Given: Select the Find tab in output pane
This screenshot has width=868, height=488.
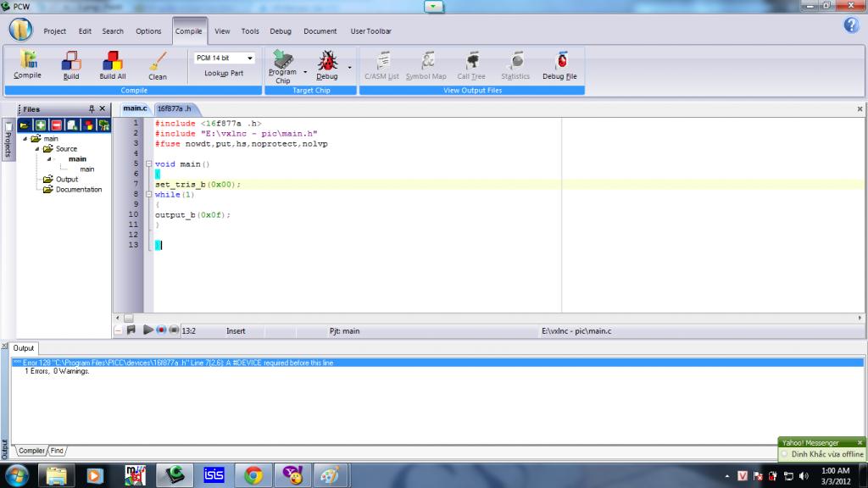Looking at the screenshot, I should tap(58, 451).
